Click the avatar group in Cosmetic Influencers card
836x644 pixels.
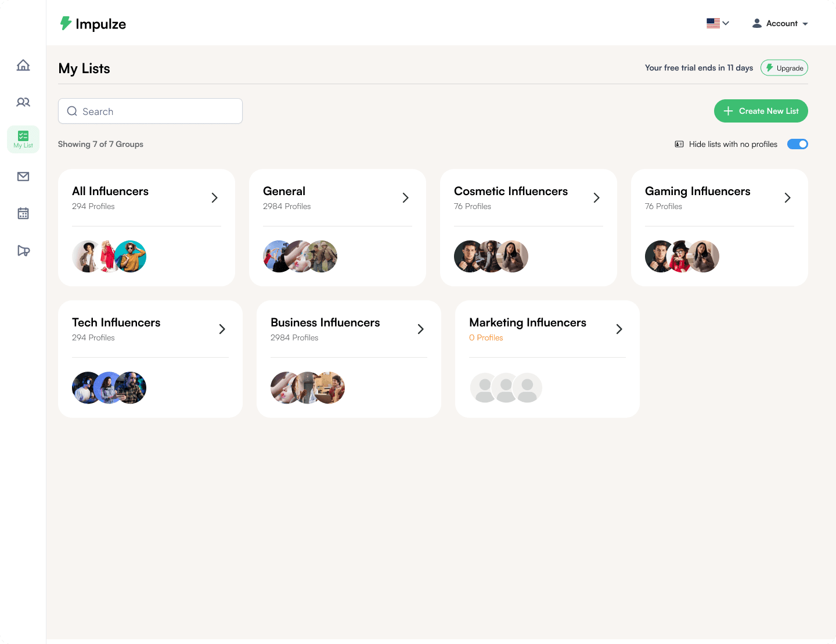click(x=491, y=256)
